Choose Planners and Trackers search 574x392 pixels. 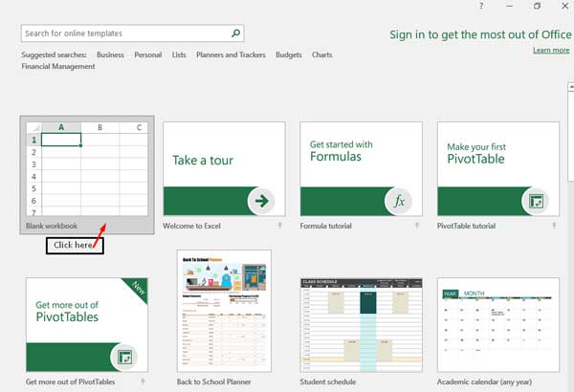[x=231, y=54]
